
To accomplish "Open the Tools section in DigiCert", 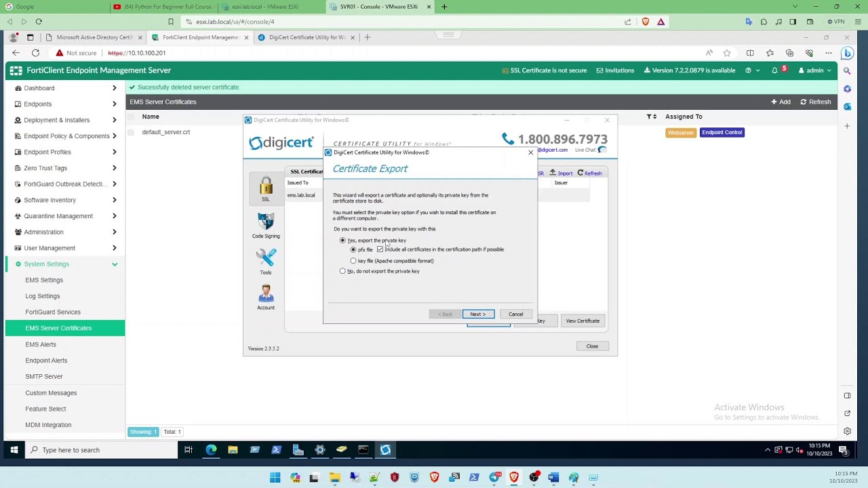I will [266, 262].
